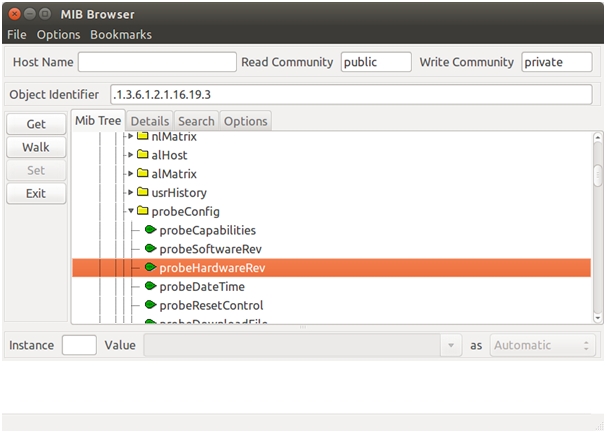The height and width of the screenshot is (433, 606).
Task: Switch to the Details tab
Action: (150, 121)
